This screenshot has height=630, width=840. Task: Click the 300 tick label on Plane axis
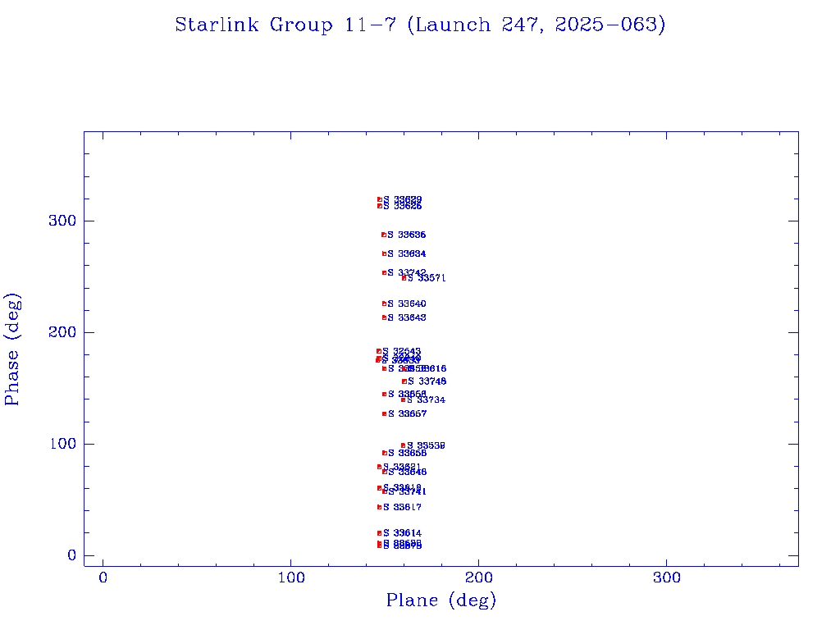(x=667, y=579)
